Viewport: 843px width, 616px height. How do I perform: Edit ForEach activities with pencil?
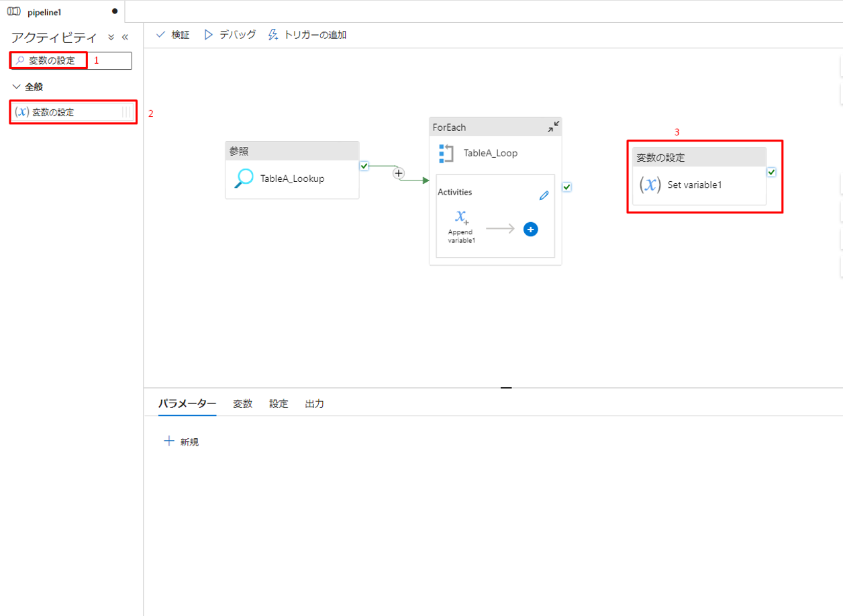[x=544, y=196]
